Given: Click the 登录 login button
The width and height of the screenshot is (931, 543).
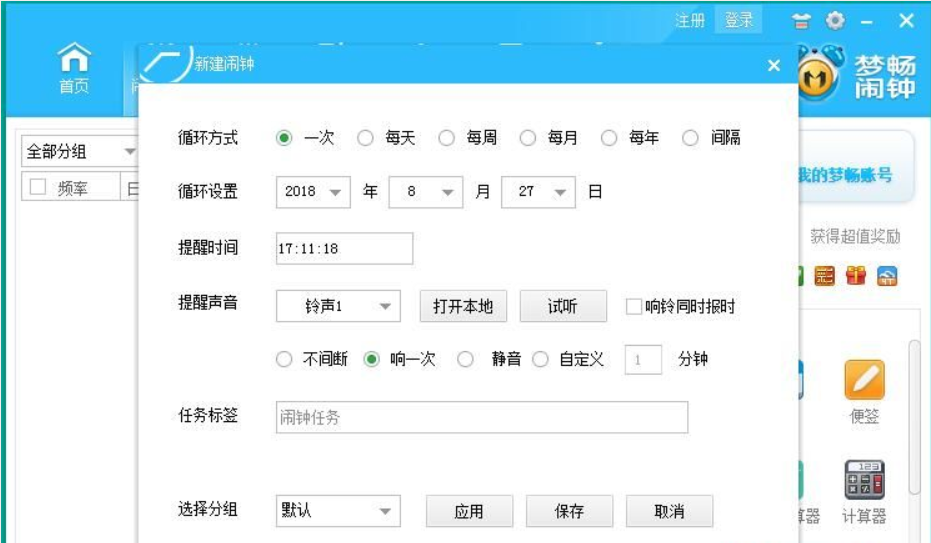Looking at the screenshot, I should coord(739,20).
